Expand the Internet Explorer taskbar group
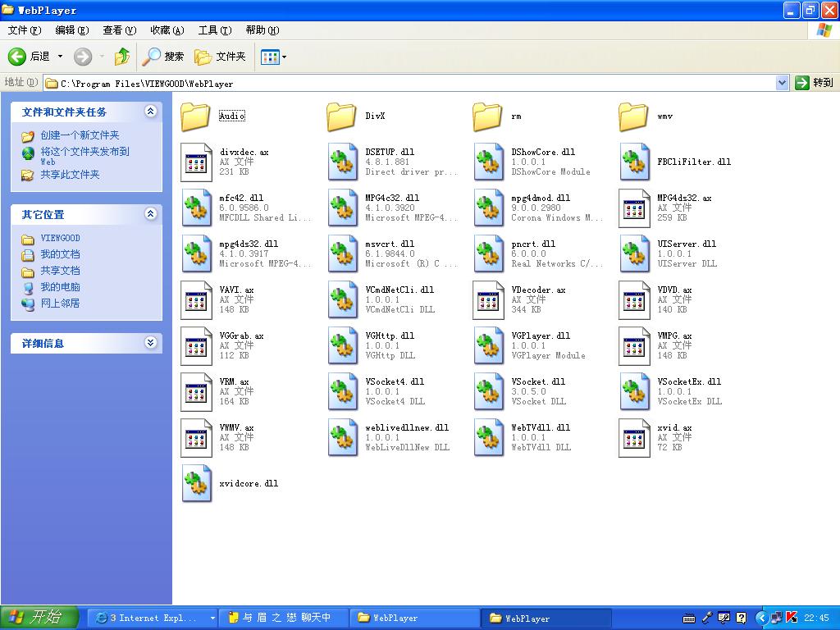Screen dimensions: 840x630 [x=212, y=618]
